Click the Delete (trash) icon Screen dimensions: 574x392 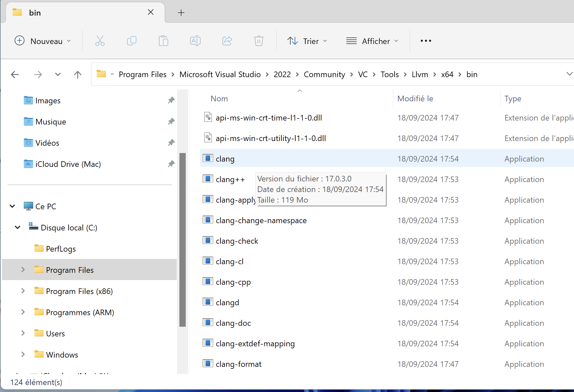259,41
